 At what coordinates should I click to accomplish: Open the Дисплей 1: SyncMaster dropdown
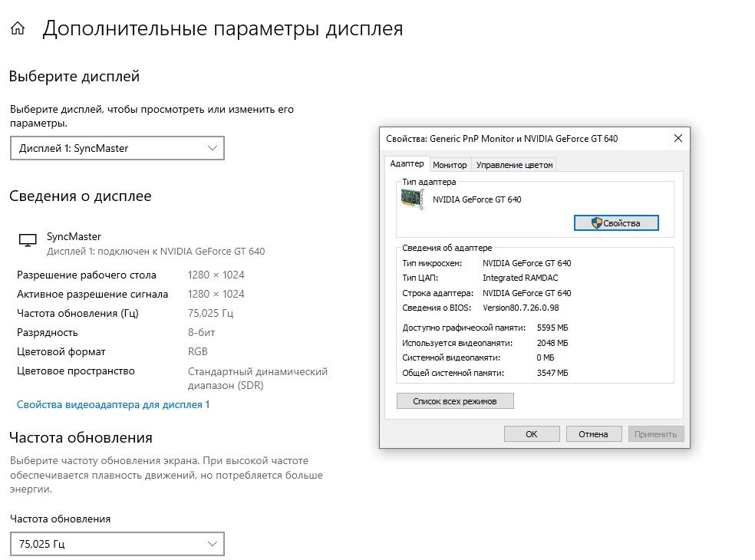pyautogui.click(x=117, y=148)
